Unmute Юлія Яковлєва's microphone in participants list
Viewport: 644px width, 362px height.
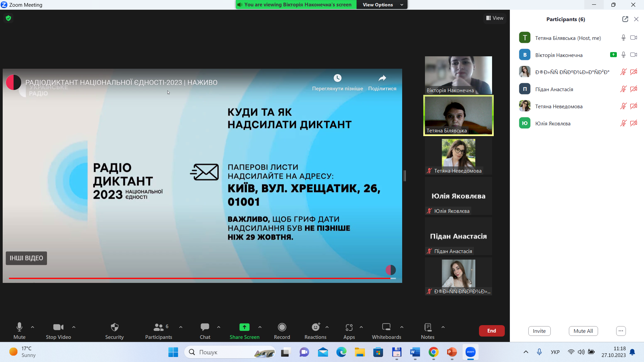623,123
